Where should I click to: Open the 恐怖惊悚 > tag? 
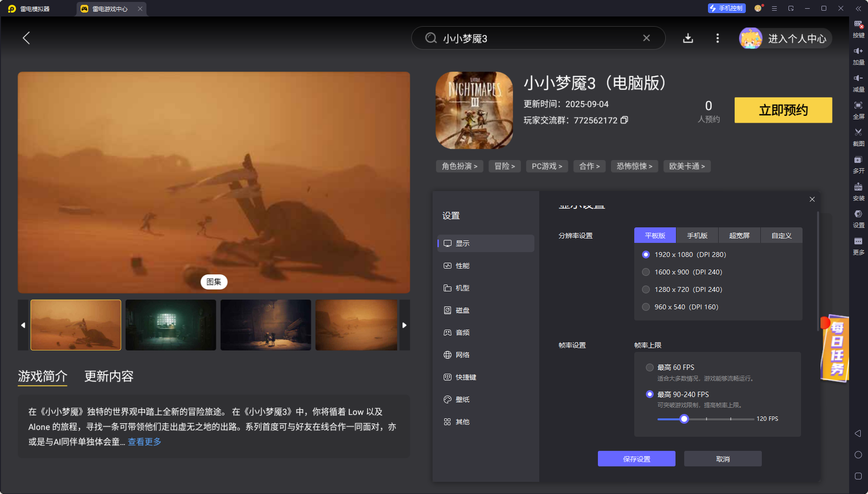coord(634,166)
